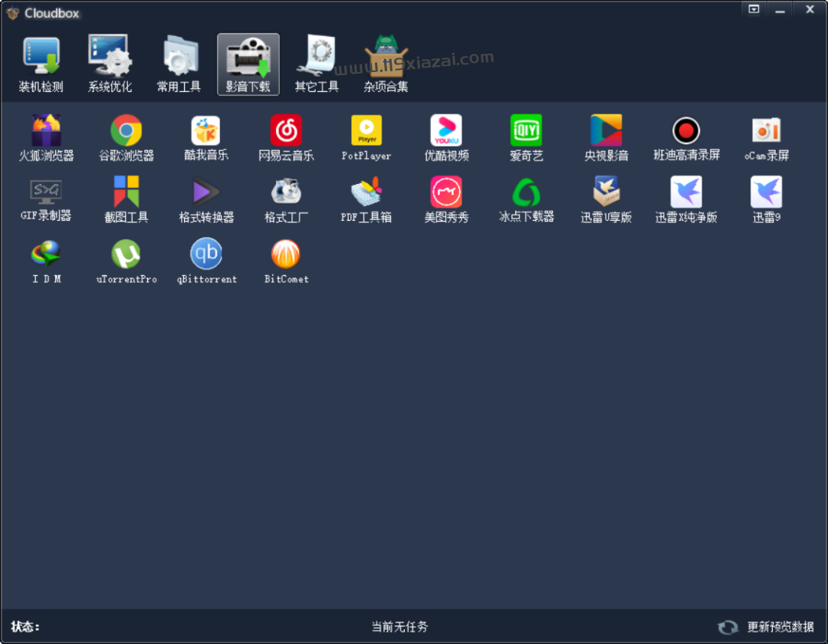Click the Cloudbox title logo icon

click(x=13, y=13)
